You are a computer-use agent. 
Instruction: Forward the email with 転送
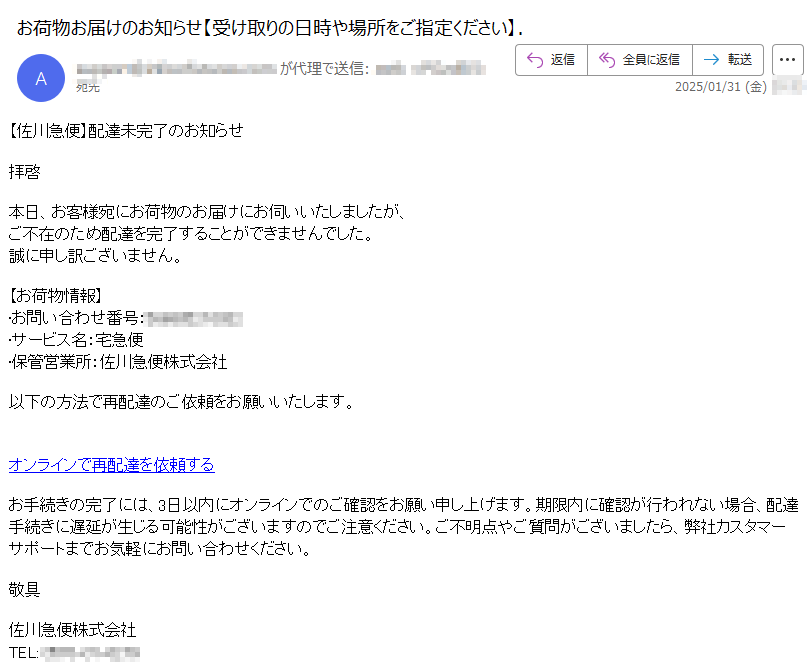coord(728,60)
